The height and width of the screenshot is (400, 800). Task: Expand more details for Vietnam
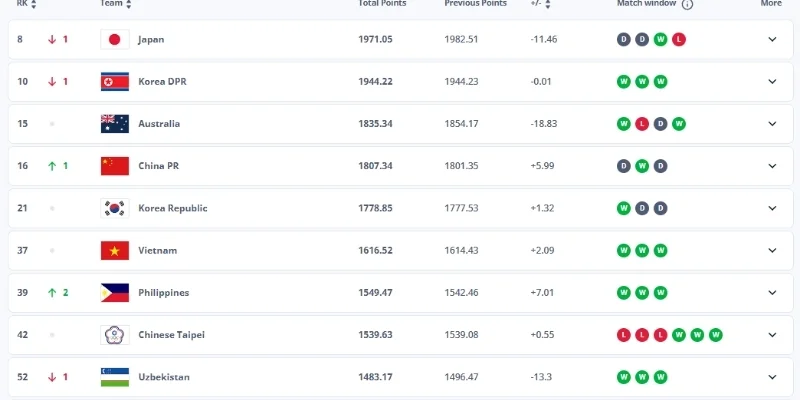pyautogui.click(x=771, y=250)
